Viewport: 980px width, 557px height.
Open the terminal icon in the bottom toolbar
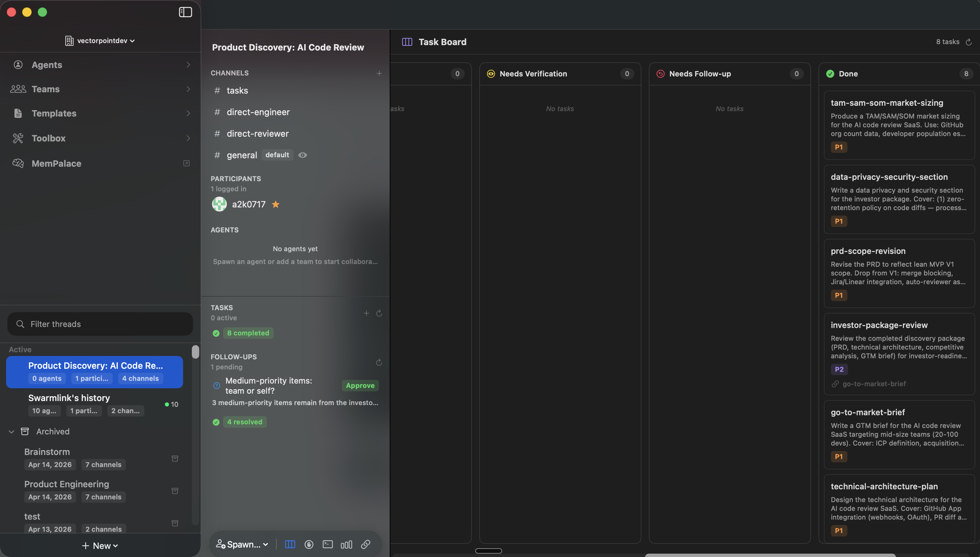tap(327, 545)
